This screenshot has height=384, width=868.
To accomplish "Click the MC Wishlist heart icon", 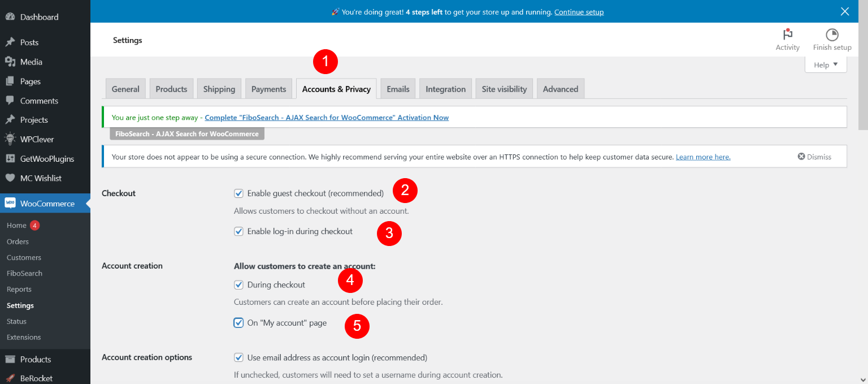I will coord(10,178).
